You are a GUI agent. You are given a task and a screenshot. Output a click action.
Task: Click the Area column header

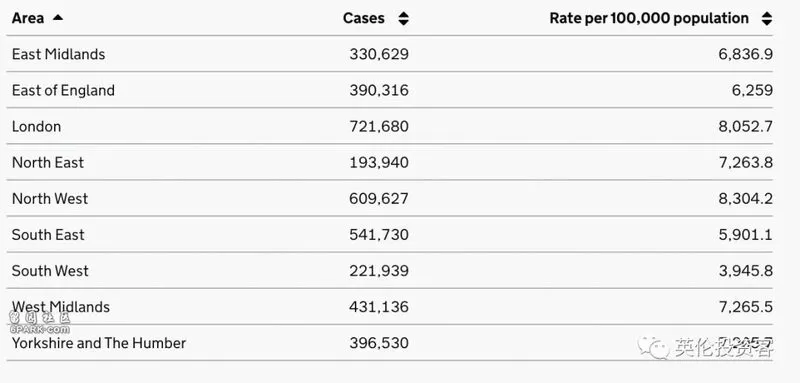[28, 18]
